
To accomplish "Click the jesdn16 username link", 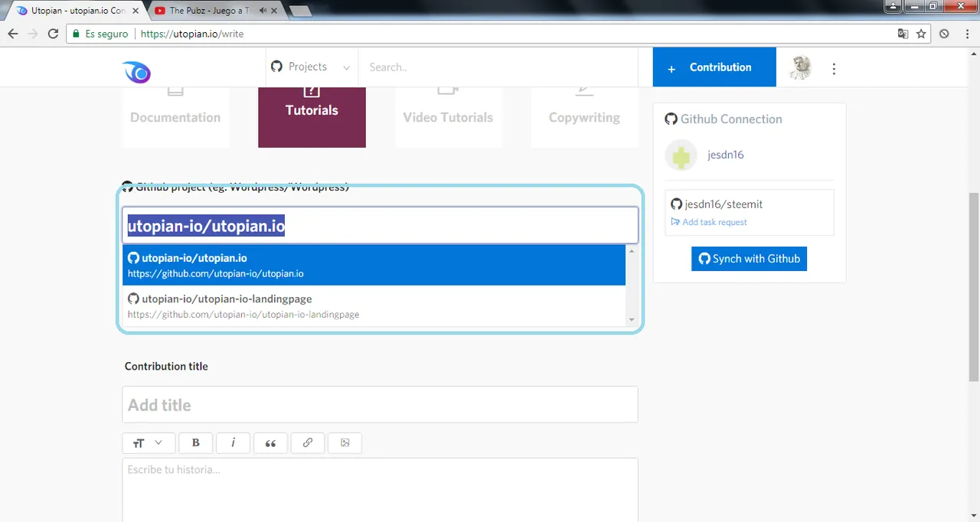I will [x=725, y=155].
